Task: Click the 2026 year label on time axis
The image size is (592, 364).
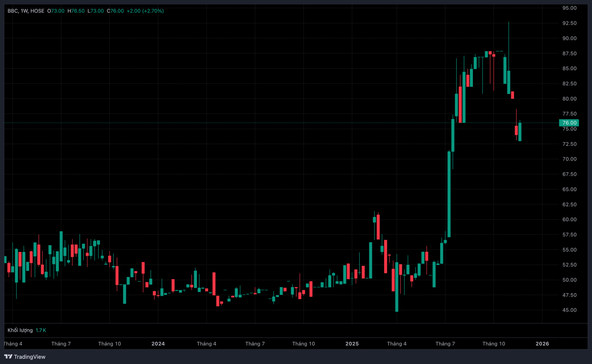Action: 542,344
